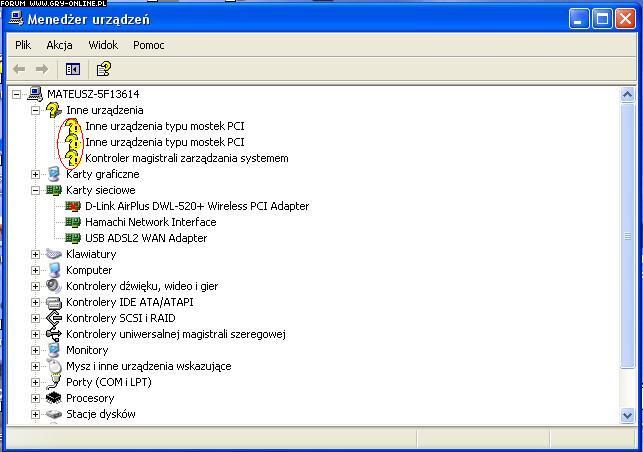643x452 pixels.
Task: Click the help properties toolbar icon
Action: [102, 69]
